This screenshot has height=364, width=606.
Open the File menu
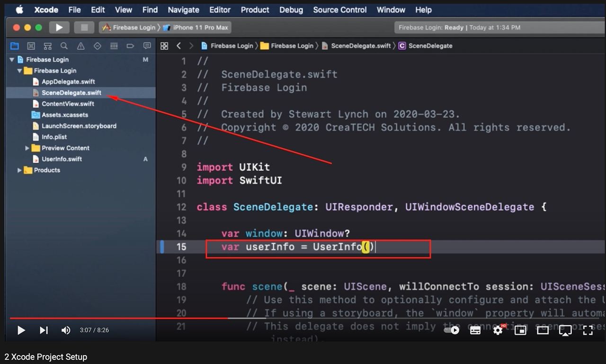[74, 9]
